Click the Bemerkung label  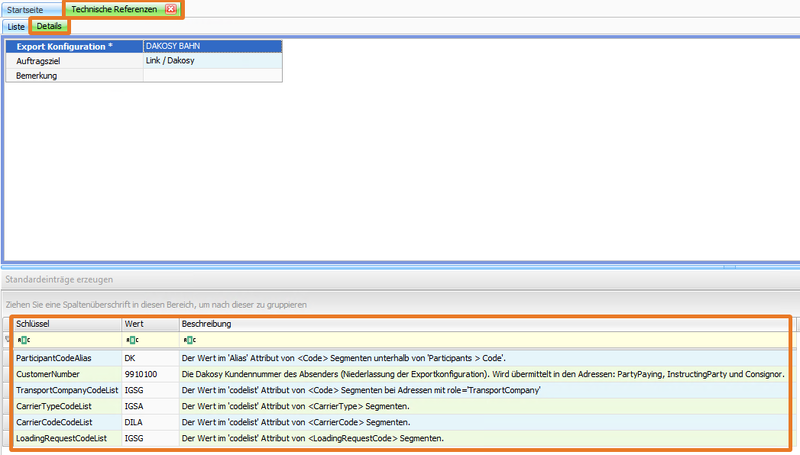pyautogui.click(x=36, y=75)
